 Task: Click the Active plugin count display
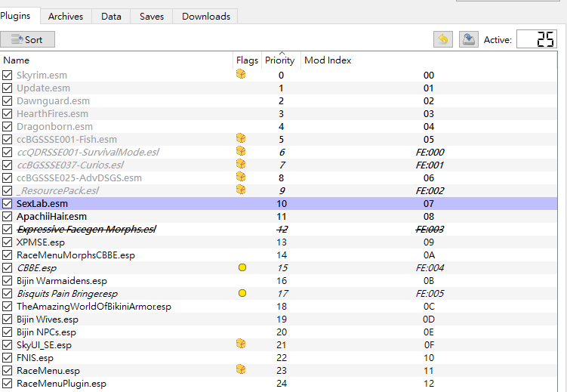click(536, 39)
